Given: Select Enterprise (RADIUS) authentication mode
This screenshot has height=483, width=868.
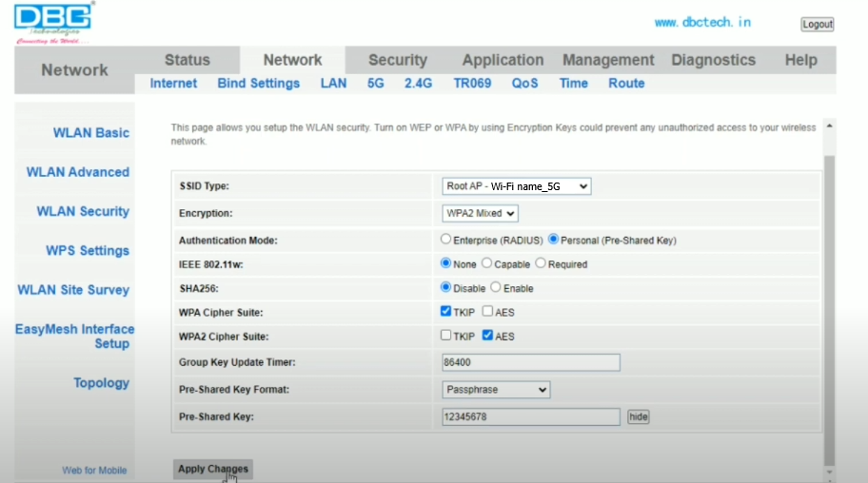Looking at the screenshot, I should [445, 239].
